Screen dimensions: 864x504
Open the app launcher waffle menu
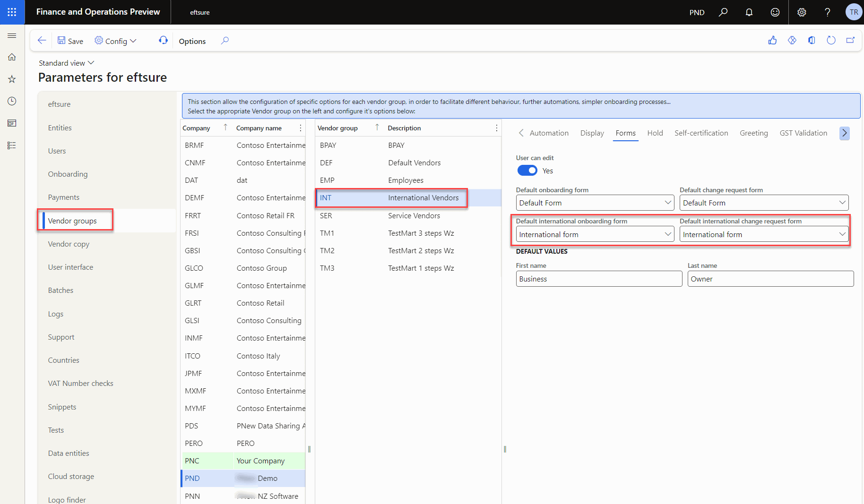[12, 12]
